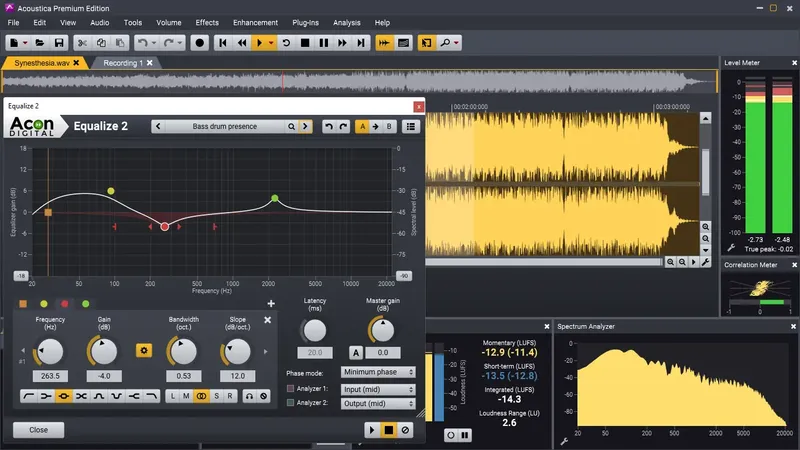
Task: Select Mid channel mode M
Action: [186, 396]
